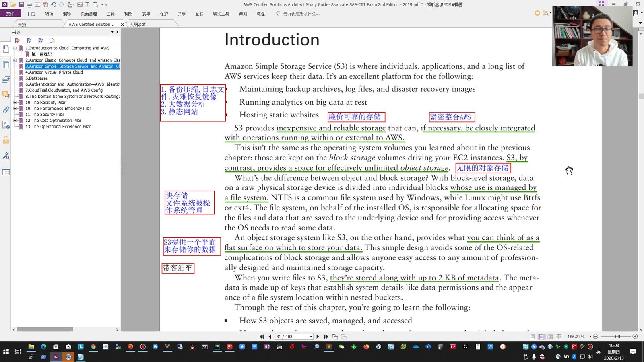Switch to facing pages view mode
Viewport: 644px width, 362px height.
click(x=550, y=337)
